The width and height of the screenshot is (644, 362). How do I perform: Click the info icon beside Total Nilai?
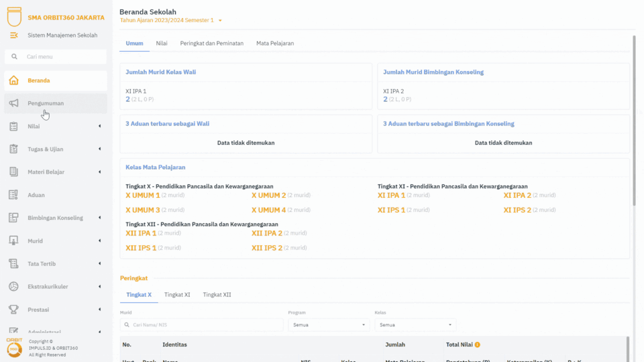click(478, 345)
